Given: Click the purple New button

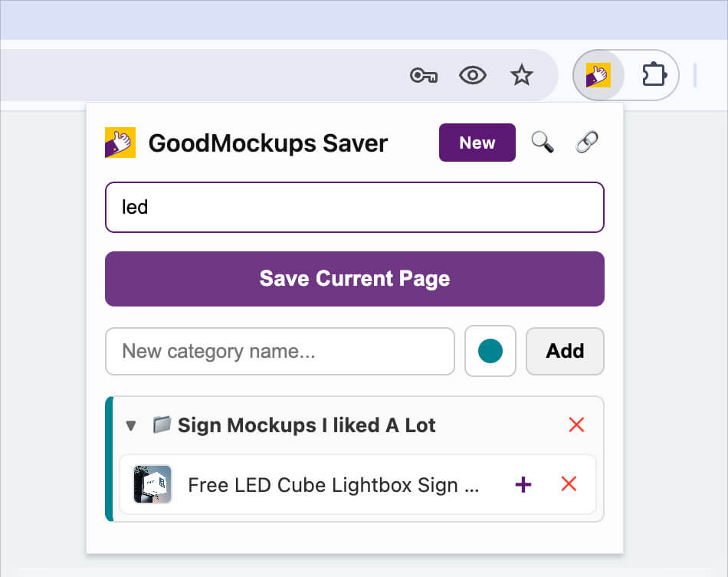Looking at the screenshot, I should 477,143.
